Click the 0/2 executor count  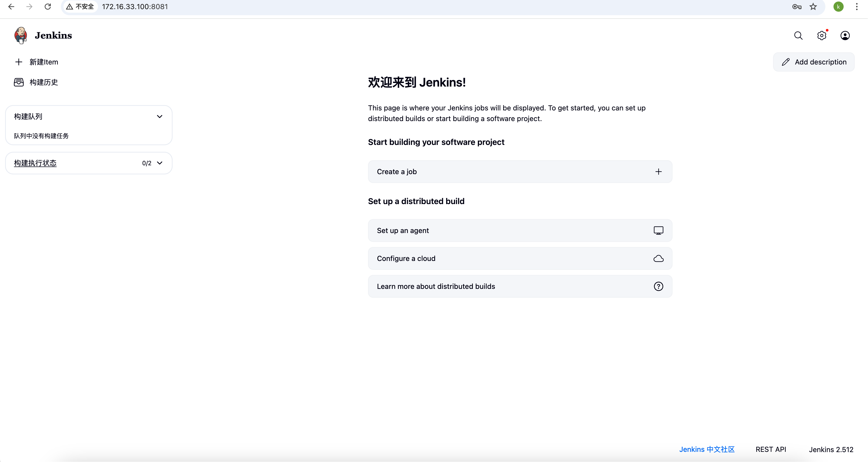point(147,163)
